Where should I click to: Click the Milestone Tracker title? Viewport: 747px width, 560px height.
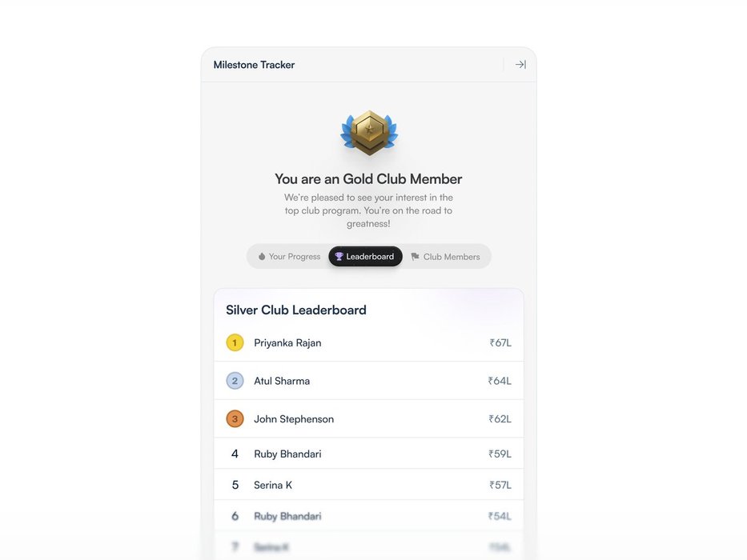pos(254,65)
